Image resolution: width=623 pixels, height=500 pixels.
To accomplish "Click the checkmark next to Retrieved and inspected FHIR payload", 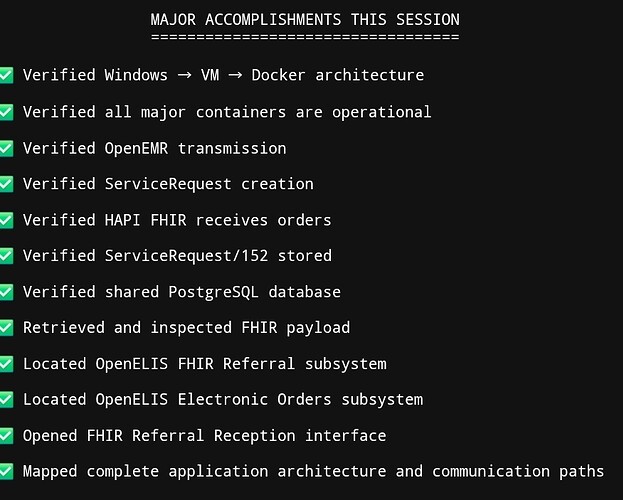I will click(6, 328).
